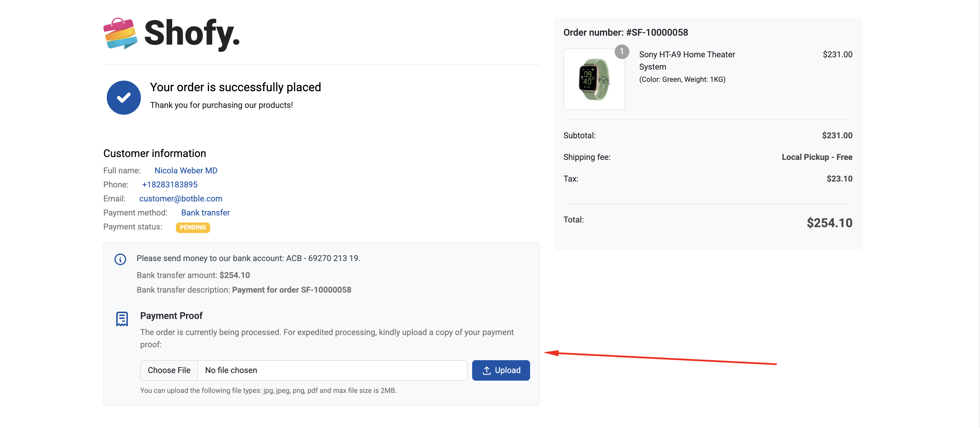The image size is (980, 428).
Task: Click the Shofy wordmark text
Action: pos(192,34)
